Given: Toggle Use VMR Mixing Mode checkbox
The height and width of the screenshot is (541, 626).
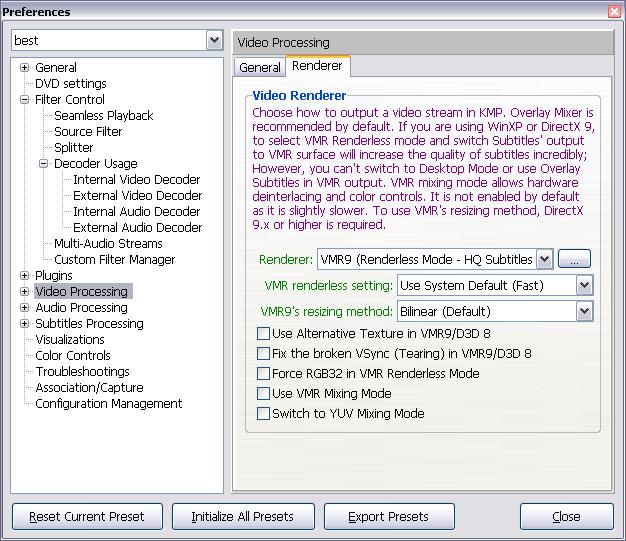Looking at the screenshot, I should click(264, 394).
